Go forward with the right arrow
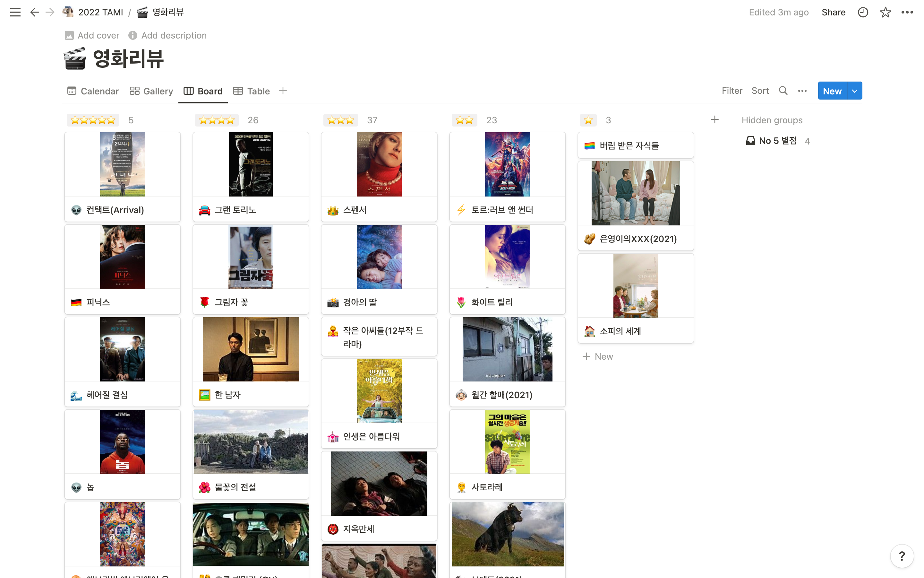Screen dimensions: 924x578 click(x=50, y=12)
